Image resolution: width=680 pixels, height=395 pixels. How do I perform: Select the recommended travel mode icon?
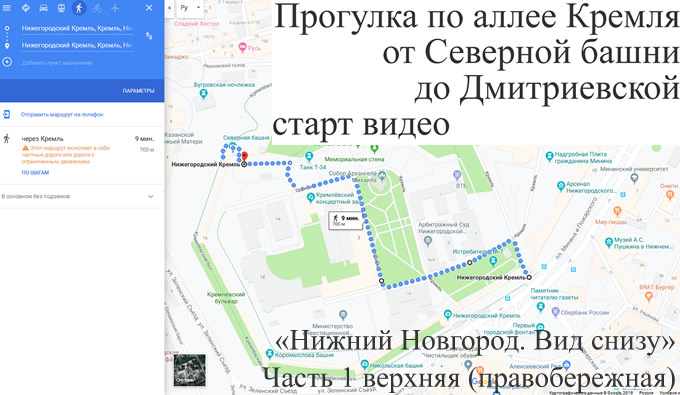26,8
